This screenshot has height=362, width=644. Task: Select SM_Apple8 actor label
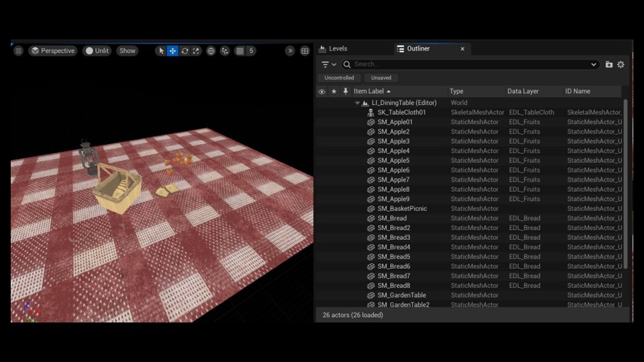click(394, 190)
